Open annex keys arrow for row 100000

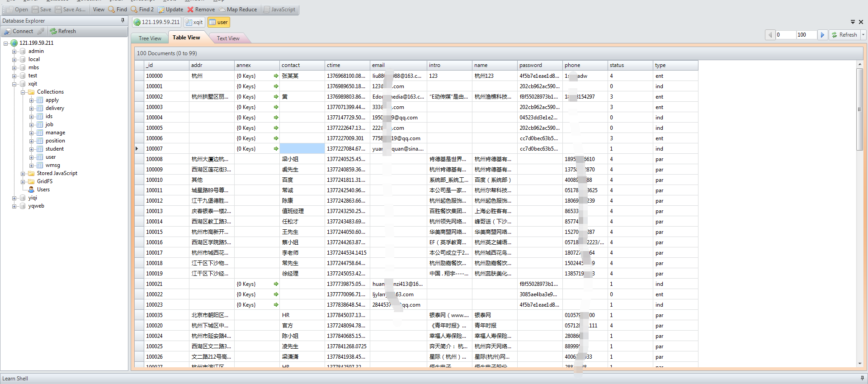tap(276, 76)
